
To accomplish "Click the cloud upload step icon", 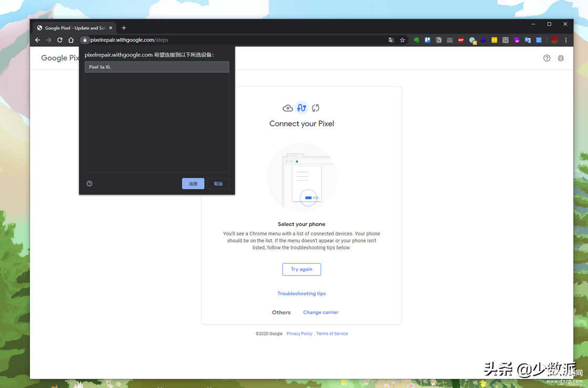I will pyautogui.click(x=288, y=108).
